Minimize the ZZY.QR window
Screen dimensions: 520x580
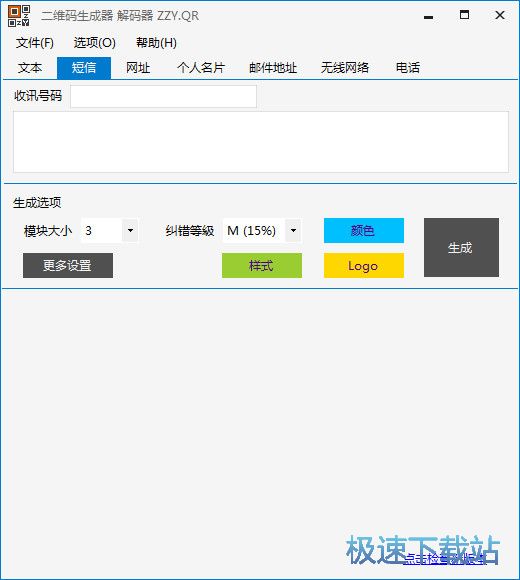[428, 17]
